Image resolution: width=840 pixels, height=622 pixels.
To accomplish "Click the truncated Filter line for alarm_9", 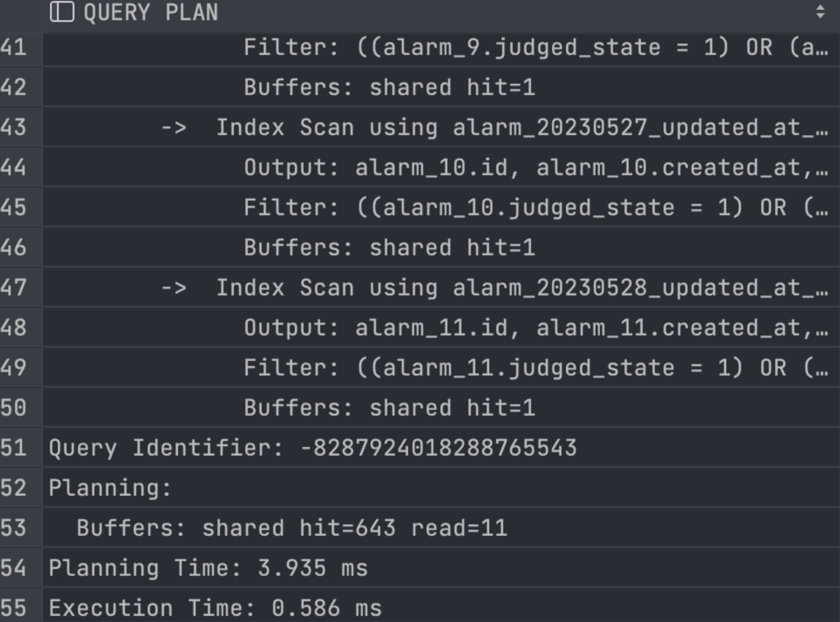I will (x=531, y=47).
